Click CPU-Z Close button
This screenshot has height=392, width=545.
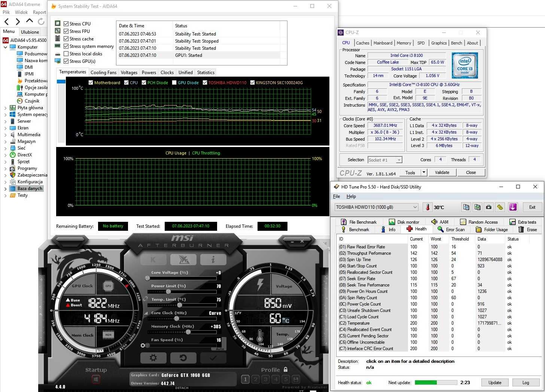[471, 172]
